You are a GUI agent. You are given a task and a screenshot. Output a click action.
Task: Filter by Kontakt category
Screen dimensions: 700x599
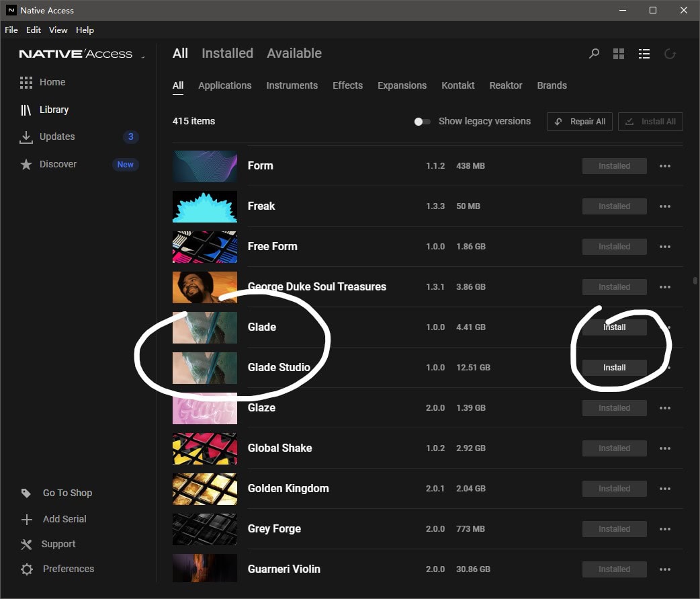pyautogui.click(x=457, y=85)
